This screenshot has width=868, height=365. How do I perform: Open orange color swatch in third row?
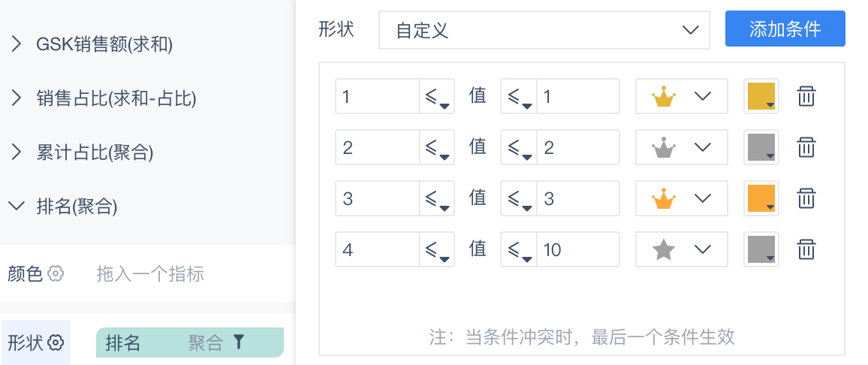761,198
